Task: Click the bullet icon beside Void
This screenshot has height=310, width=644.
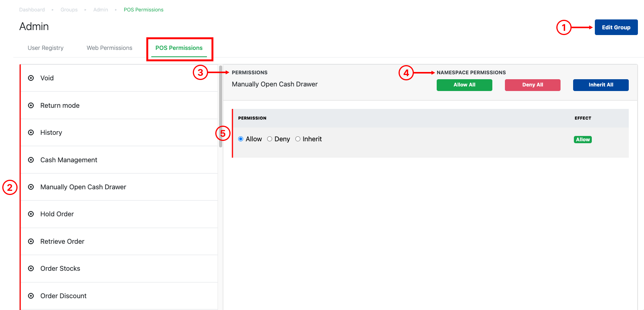Action: pos(31,78)
